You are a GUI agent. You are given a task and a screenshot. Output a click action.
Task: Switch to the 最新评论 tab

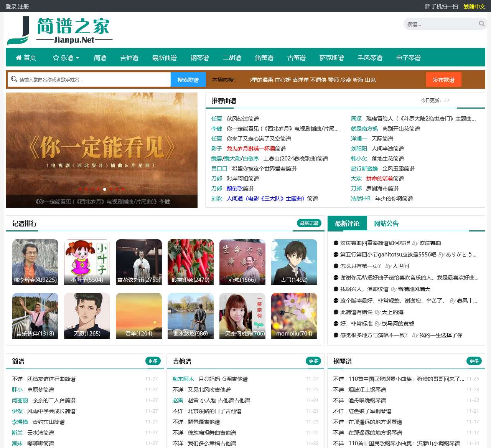347,223
